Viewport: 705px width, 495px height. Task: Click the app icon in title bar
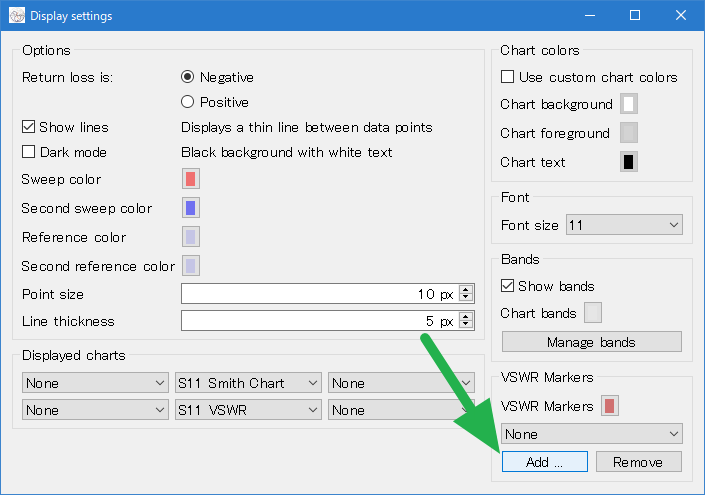[17, 16]
